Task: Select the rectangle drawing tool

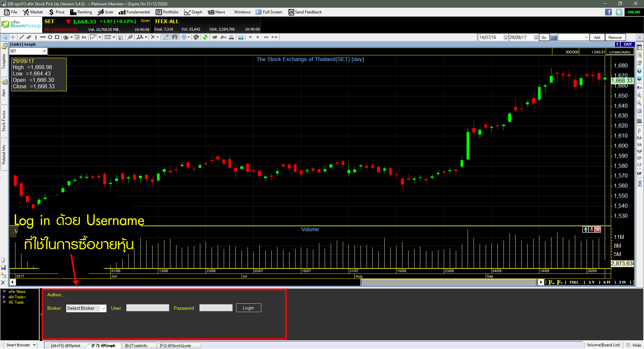Action: (x=57, y=37)
